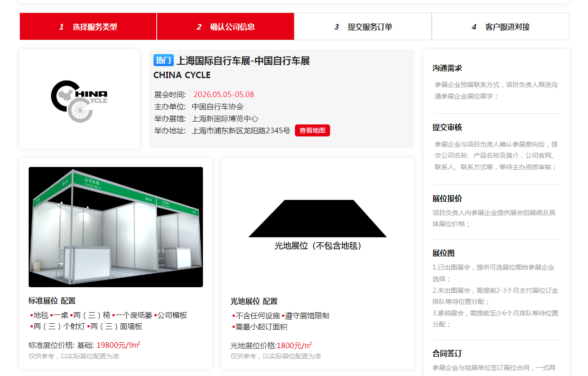
Task: Click the black raw space booth graphic
Action: tap(318, 218)
